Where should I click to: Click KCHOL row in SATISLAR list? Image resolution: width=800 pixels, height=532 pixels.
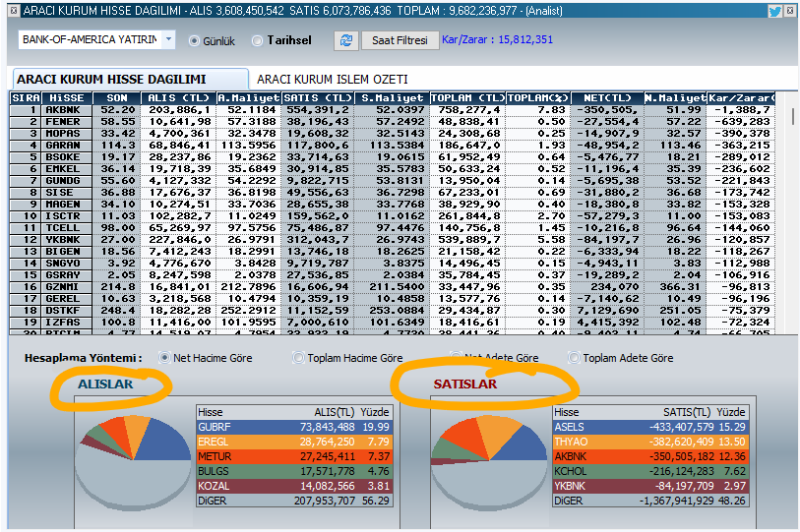point(650,471)
